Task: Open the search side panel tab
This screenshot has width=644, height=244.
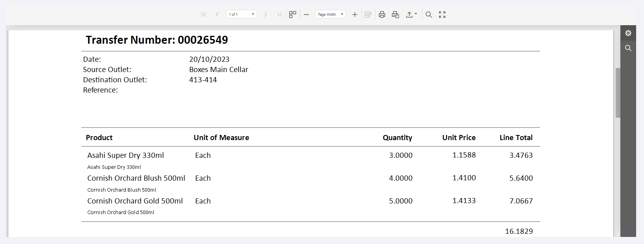Action: coord(628,48)
